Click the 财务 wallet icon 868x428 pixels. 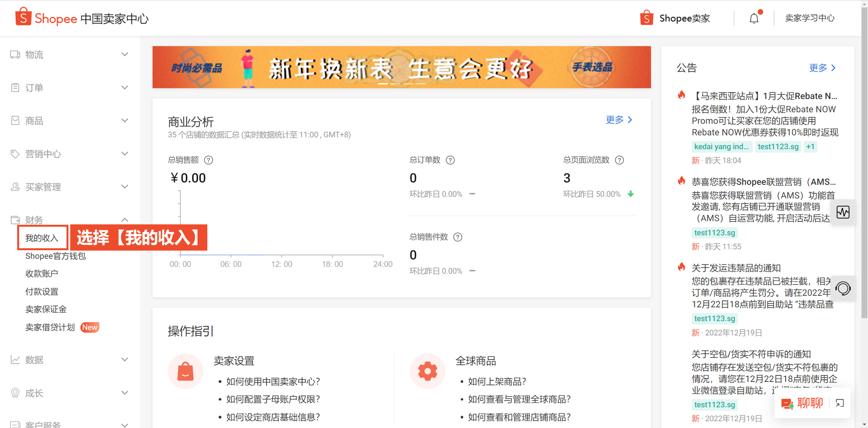(x=15, y=220)
